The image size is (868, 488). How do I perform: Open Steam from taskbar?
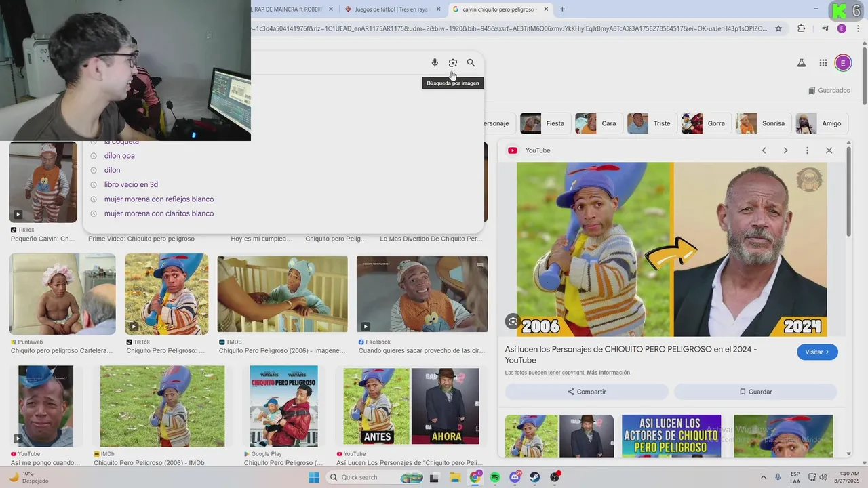tap(535, 477)
